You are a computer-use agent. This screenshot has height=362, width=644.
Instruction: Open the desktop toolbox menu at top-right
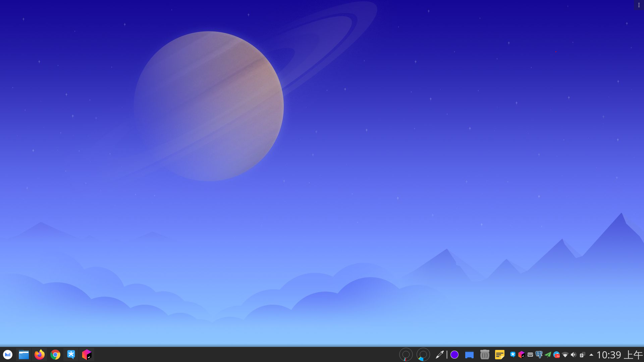click(x=640, y=5)
